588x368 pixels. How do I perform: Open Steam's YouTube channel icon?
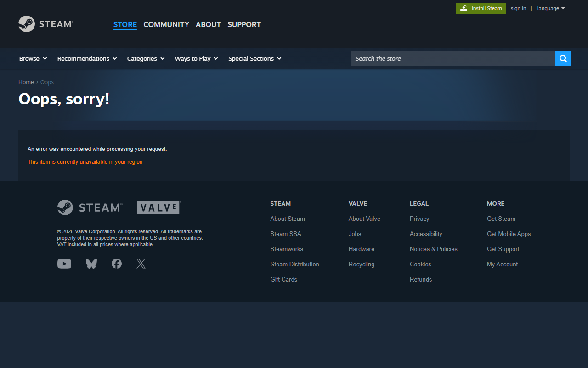(64, 264)
